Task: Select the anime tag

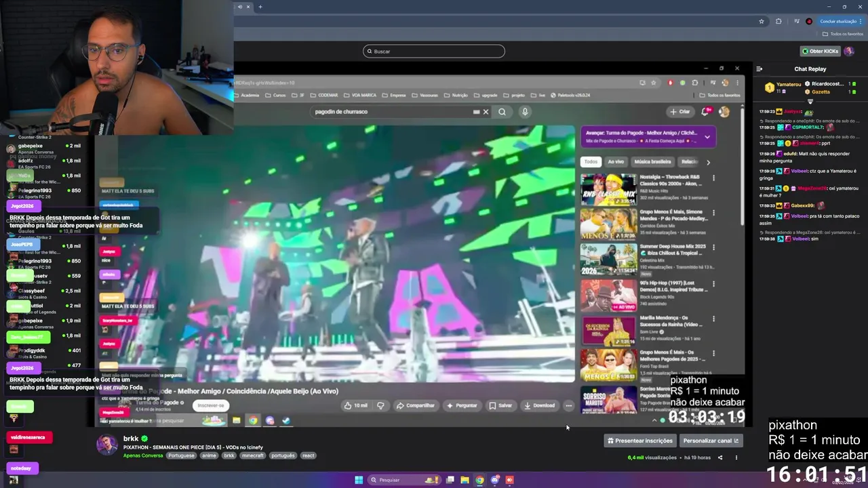Action: pos(209,455)
